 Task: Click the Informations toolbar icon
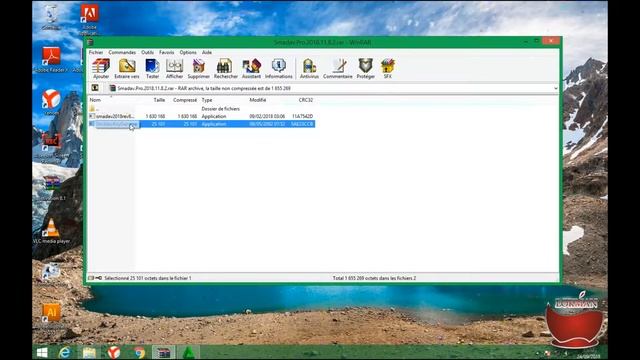(x=278, y=69)
